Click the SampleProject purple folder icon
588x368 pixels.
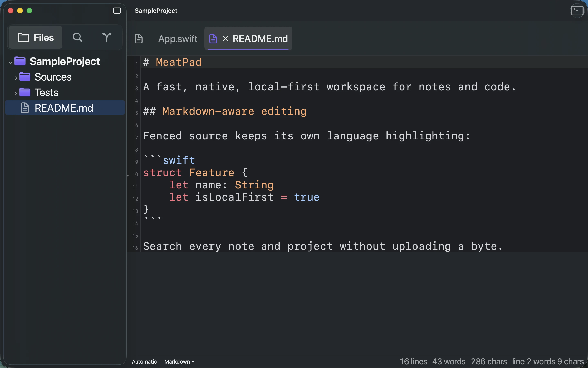tap(20, 61)
